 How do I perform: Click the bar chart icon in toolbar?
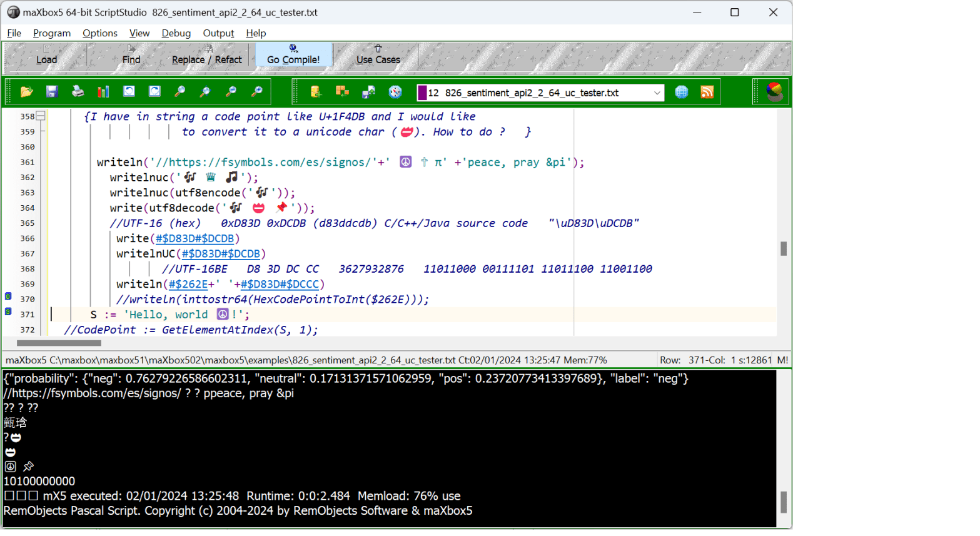coord(103,93)
